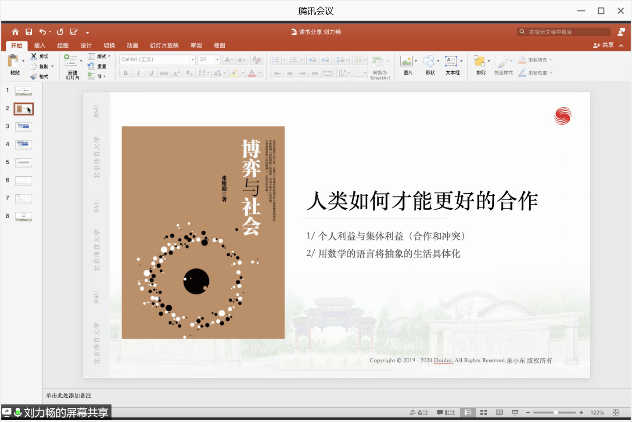Switch to the 插入 (Insert) ribbon tab
632x422 pixels.
pos(40,45)
